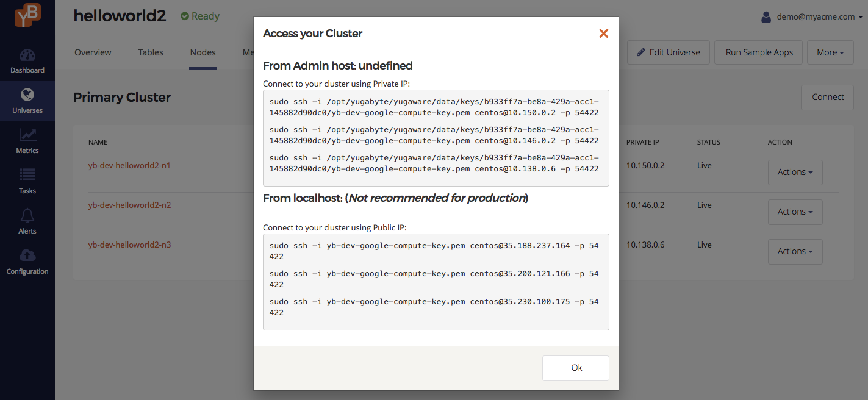Open the Metrics chart icon
Viewport: 868px width, 400px height.
tap(27, 135)
